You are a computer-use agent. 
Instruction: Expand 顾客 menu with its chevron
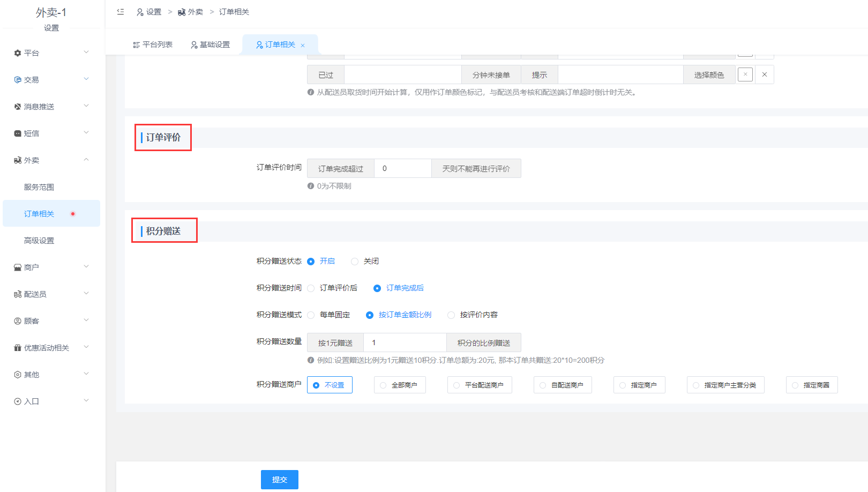click(x=86, y=320)
